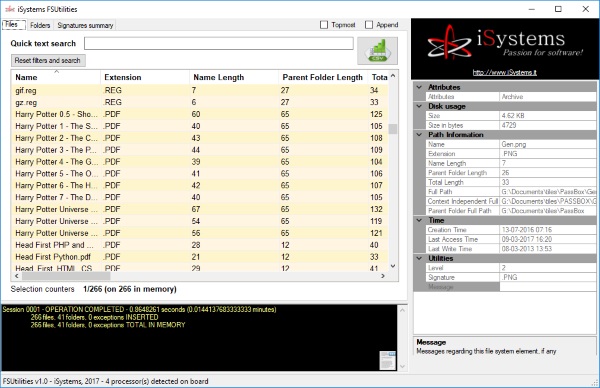Sort by the Name column header
This screenshot has height=388, width=600.
point(56,77)
